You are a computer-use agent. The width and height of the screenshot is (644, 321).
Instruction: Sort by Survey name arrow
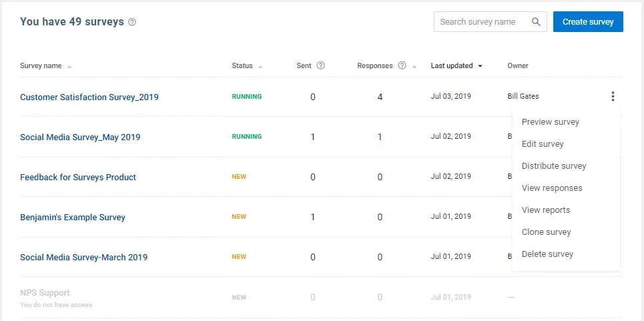tap(69, 67)
